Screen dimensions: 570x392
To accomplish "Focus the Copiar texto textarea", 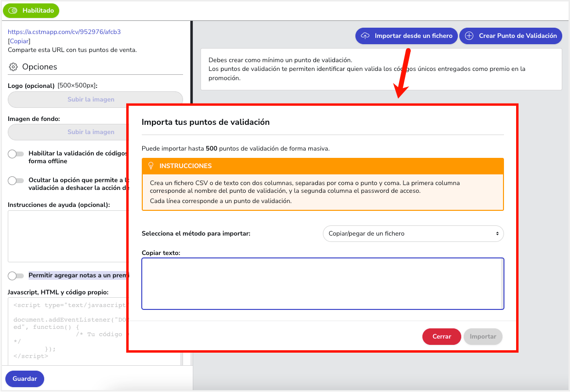I will [x=323, y=284].
